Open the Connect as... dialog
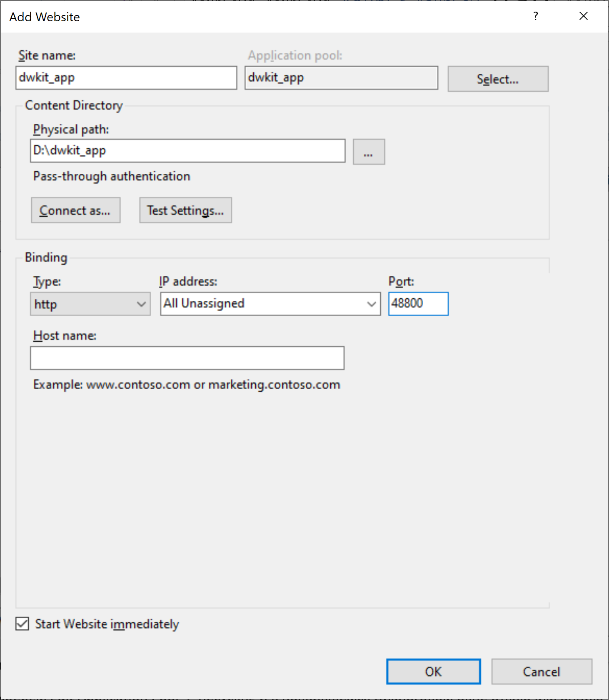The height and width of the screenshot is (700, 609). pyautogui.click(x=76, y=210)
